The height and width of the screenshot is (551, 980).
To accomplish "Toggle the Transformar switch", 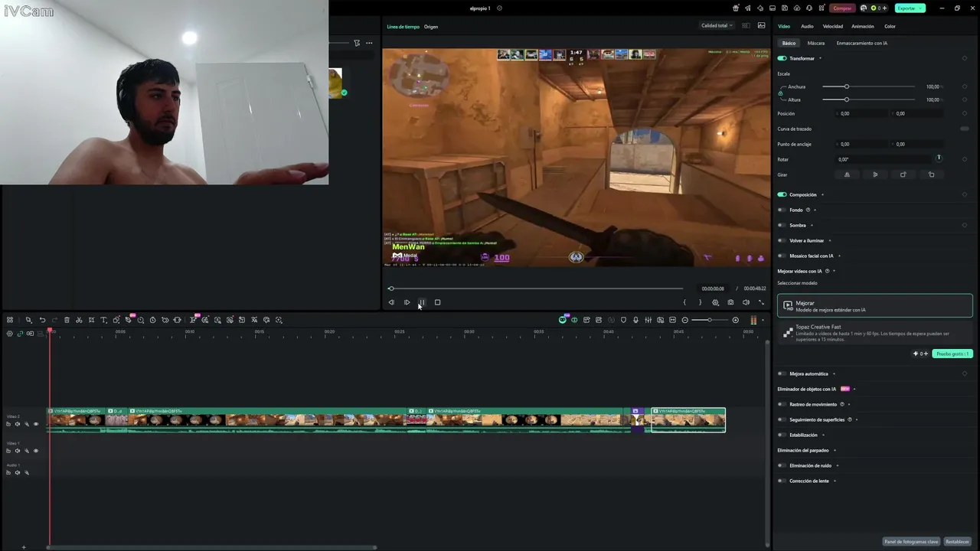I will point(782,58).
